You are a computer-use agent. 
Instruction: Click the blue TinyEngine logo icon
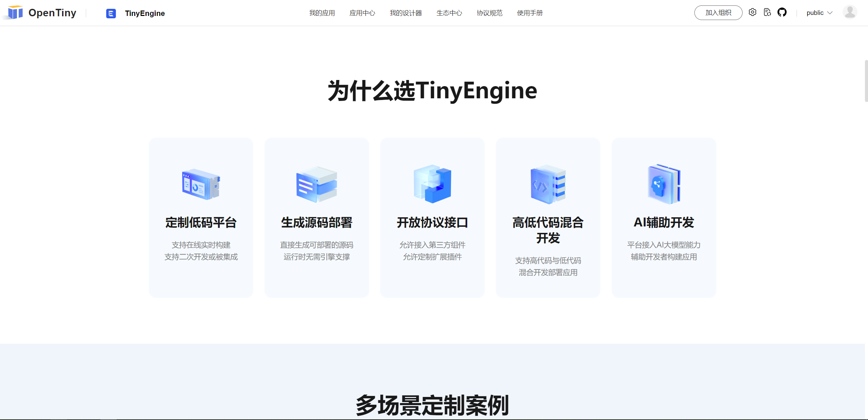(x=111, y=13)
